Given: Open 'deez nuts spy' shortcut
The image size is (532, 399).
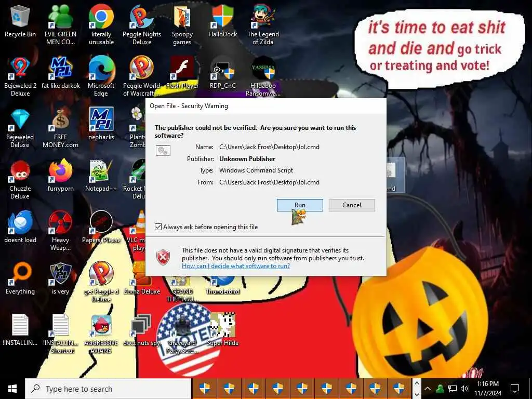Looking at the screenshot, I should pyautogui.click(x=142, y=330).
